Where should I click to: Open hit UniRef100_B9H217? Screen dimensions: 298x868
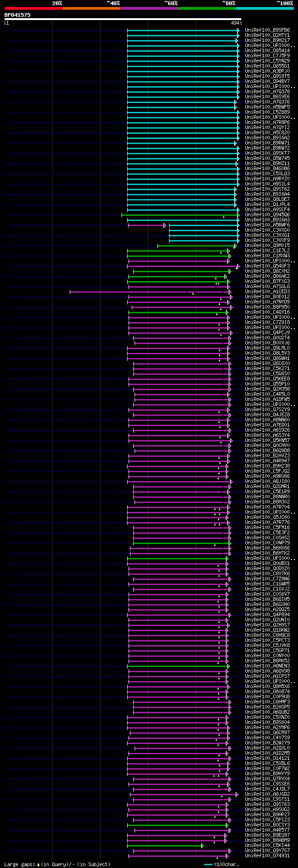click(x=267, y=41)
